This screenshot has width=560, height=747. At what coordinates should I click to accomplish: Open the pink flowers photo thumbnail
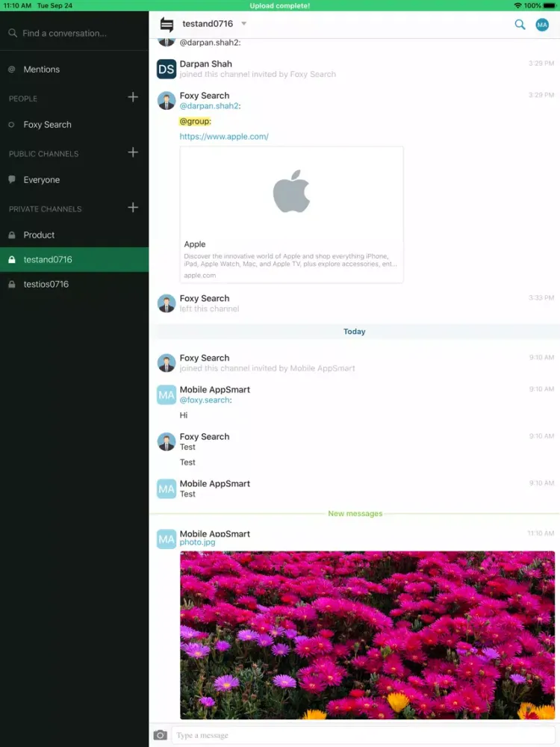click(x=367, y=635)
